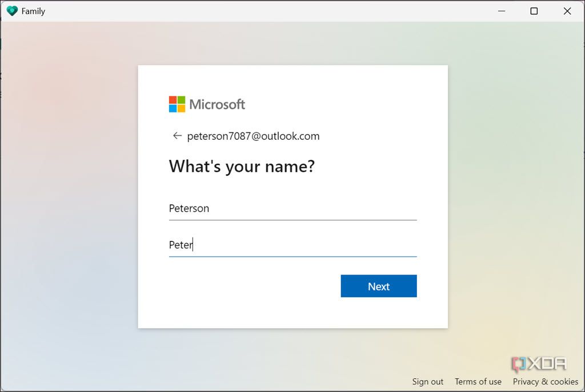The height and width of the screenshot is (392, 585).
Task: Click the yellow square in the Microsoft logo
Action: click(x=182, y=108)
